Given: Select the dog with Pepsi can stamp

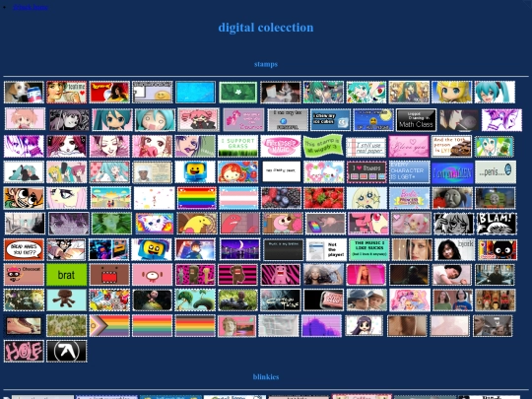Looking at the screenshot, I should click(x=24, y=92).
